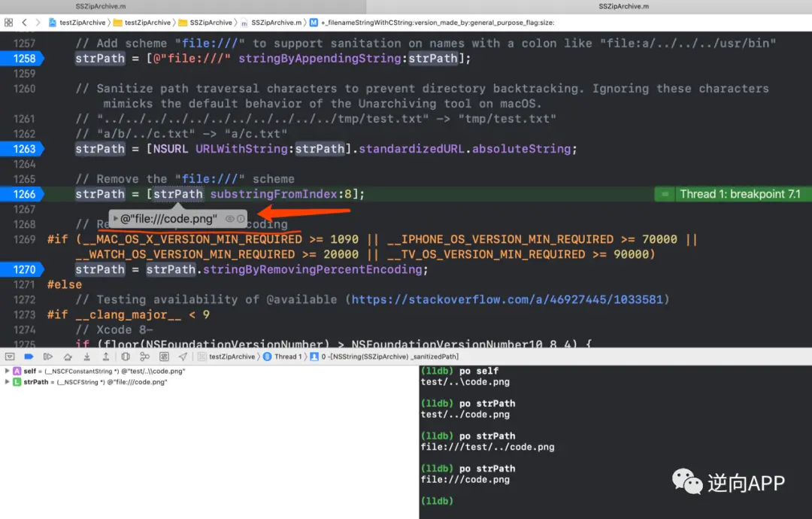Select the testZipArchive project in jump bar
The width and height of the screenshot is (812, 519).
(x=77, y=23)
